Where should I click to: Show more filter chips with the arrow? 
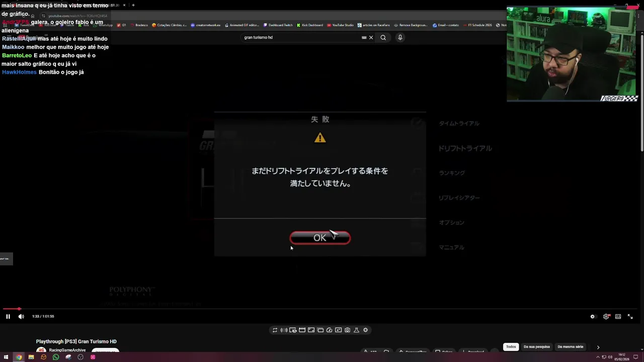598,347
